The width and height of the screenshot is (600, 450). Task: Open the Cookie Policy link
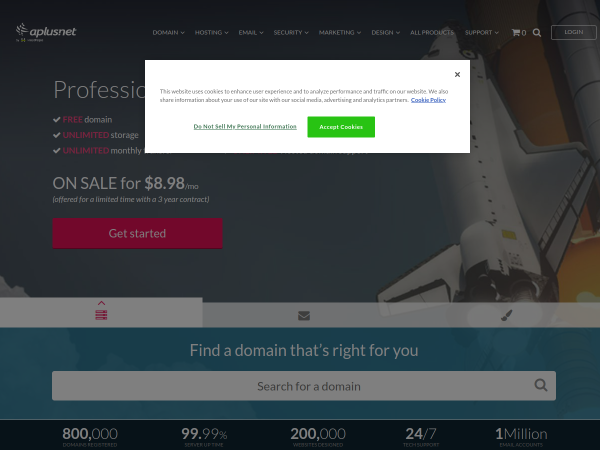428,100
